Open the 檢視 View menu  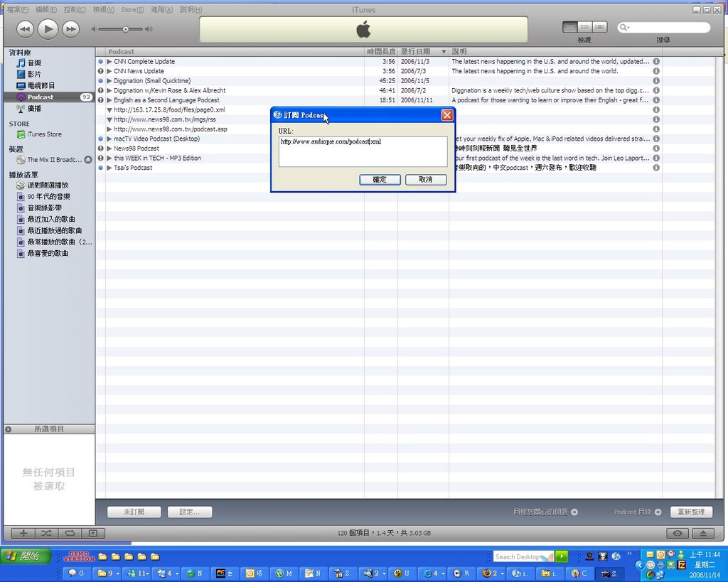tap(103, 9)
